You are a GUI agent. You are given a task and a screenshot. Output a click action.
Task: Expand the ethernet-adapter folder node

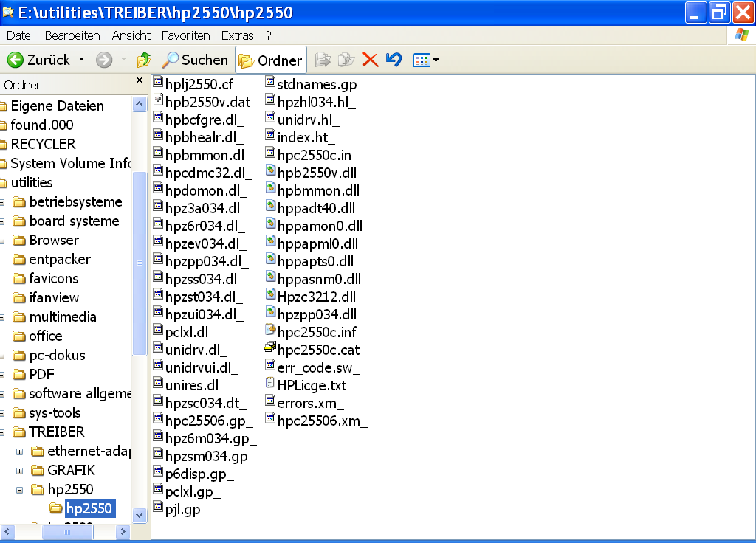tap(19, 452)
